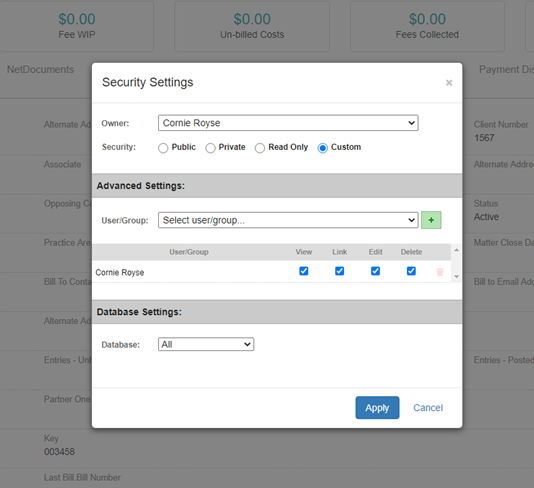The width and height of the screenshot is (534, 488).
Task: Click the Fees Collected $0.00 card
Action: point(427,26)
